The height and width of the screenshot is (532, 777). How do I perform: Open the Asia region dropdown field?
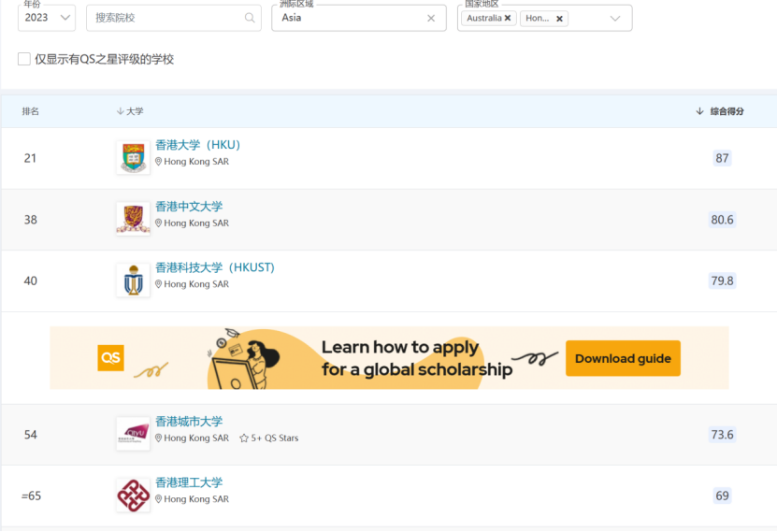(x=359, y=18)
